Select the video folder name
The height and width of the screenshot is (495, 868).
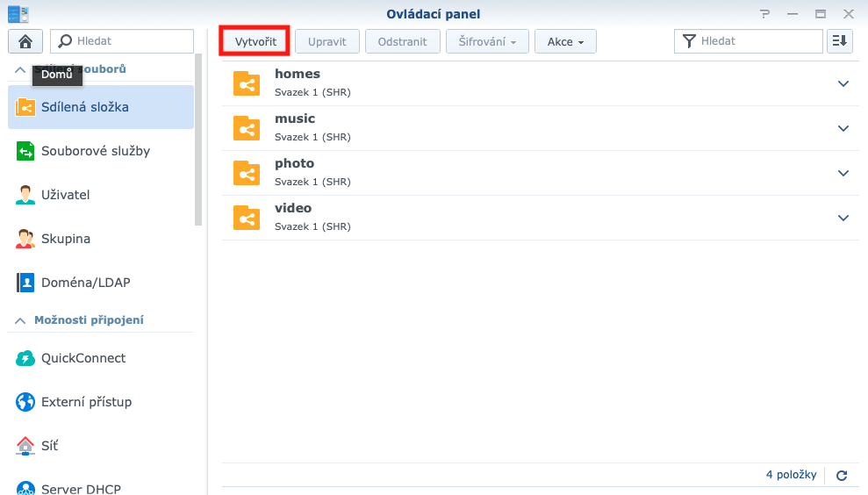pos(293,209)
